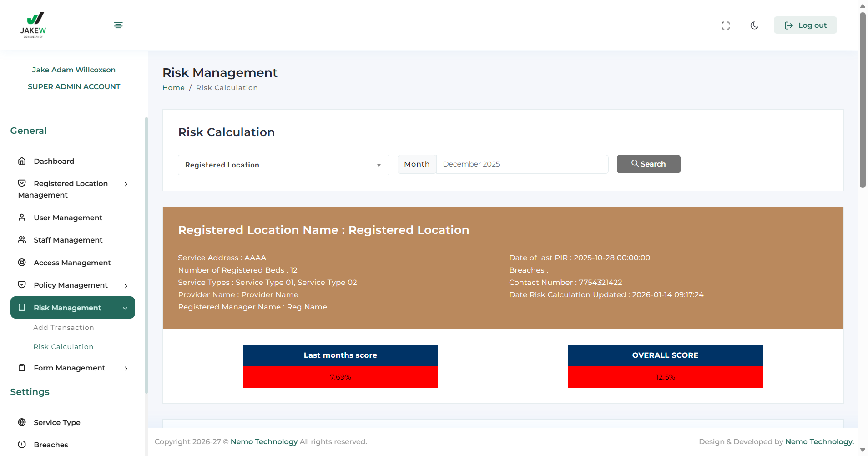The height and width of the screenshot is (456, 868).
Task: Expand Registered Location Management menu
Action: pos(126,184)
